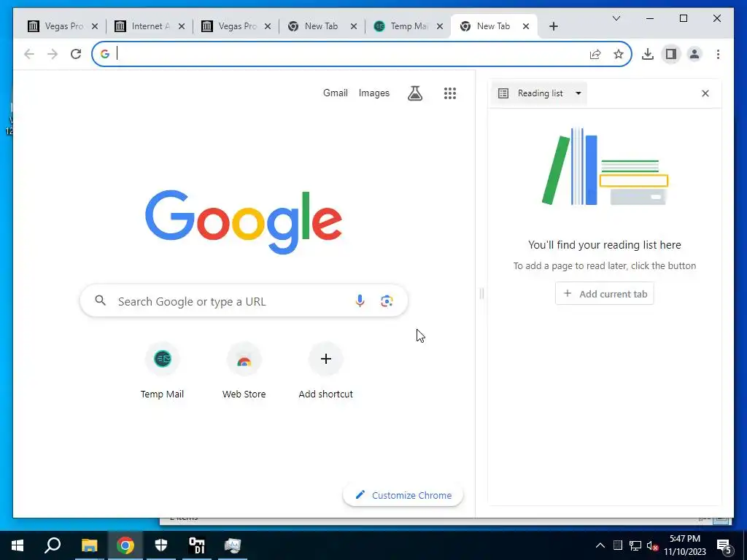Click Add current tab button
747x560 pixels.
click(605, 294)
